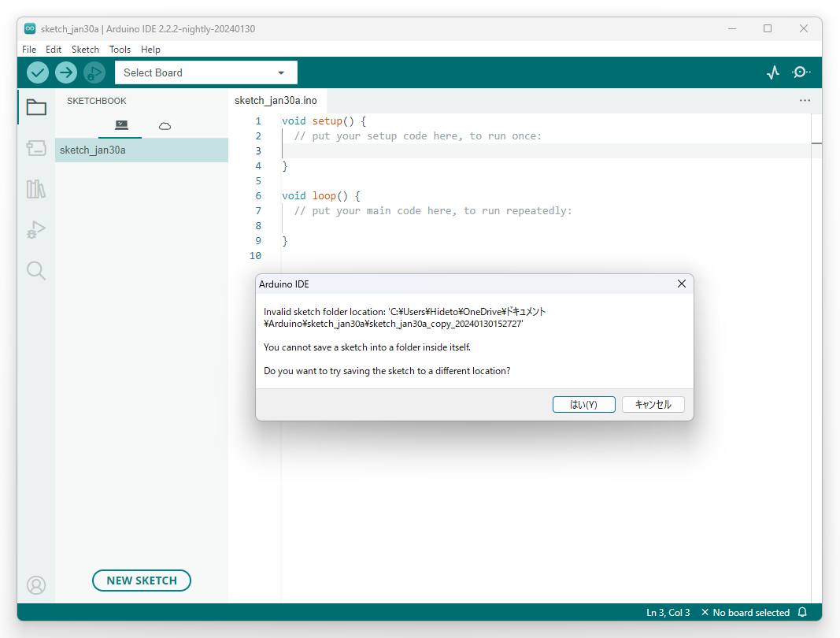Open the Debug panel sidebar icon
Viewport: 840px width, 638px height.
tap(35, 229)
